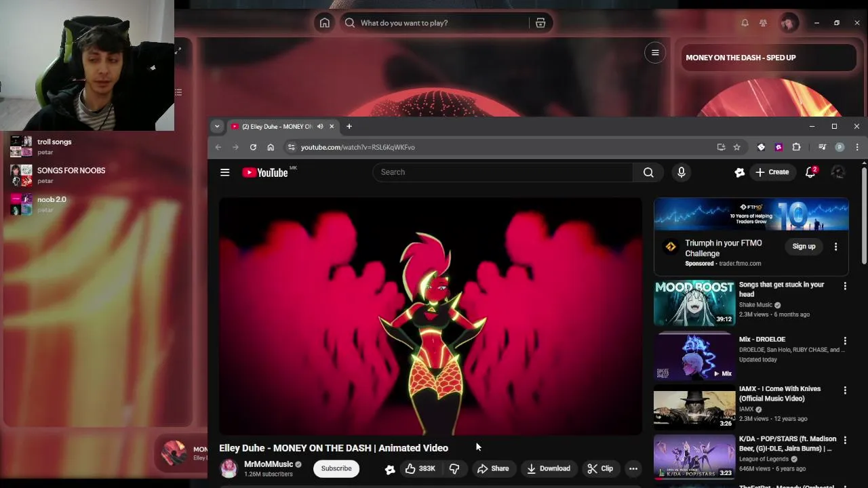Click the page scrollbar in YouTube window
The width and height of the screenshot is (868, 488).
tap(863, 216)
